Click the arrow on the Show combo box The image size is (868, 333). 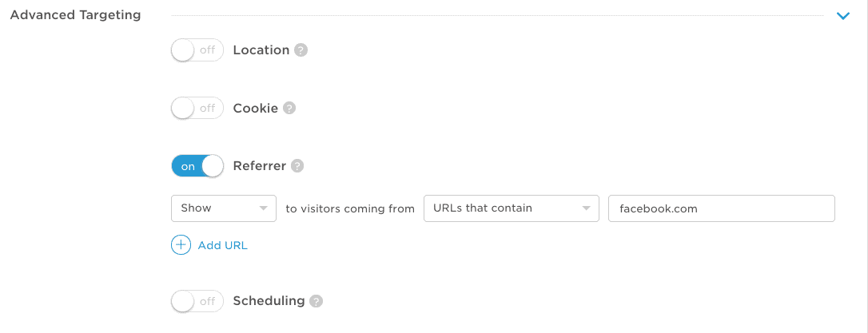click(264, 209)
